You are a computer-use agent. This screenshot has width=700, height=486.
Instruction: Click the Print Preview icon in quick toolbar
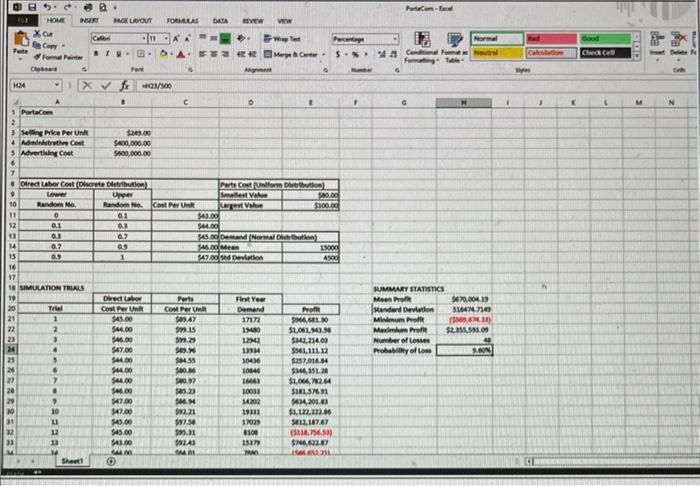point(103,7)
